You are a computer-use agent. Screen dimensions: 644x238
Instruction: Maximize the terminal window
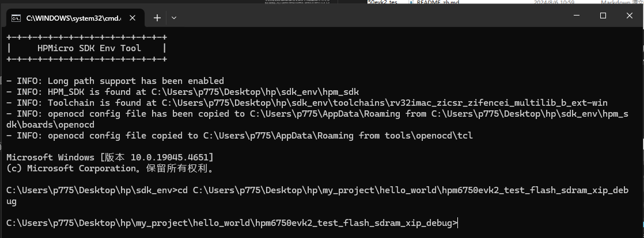(x=603, y=16)
